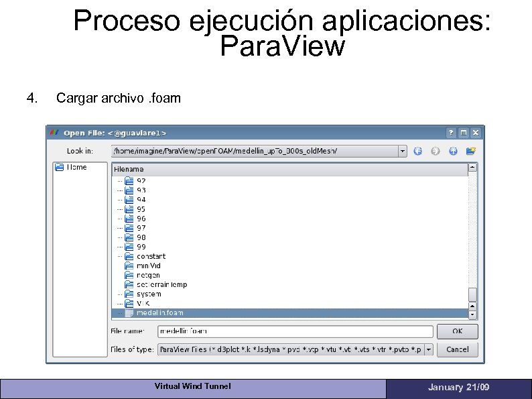Click scrollbar up arrow at list top
Image resolution: width=532 pixels, height=399 pixels.
[472, 167]
